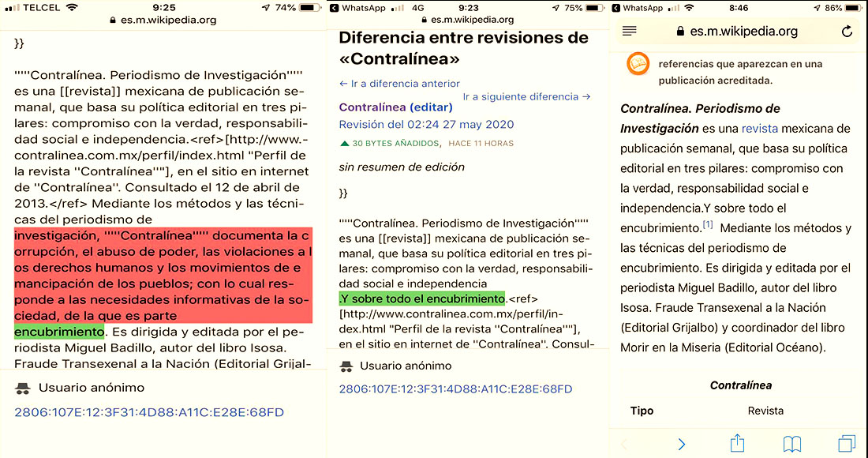
Task: Go to 'Ir a diferencia anterior' link
Action: 398,84
